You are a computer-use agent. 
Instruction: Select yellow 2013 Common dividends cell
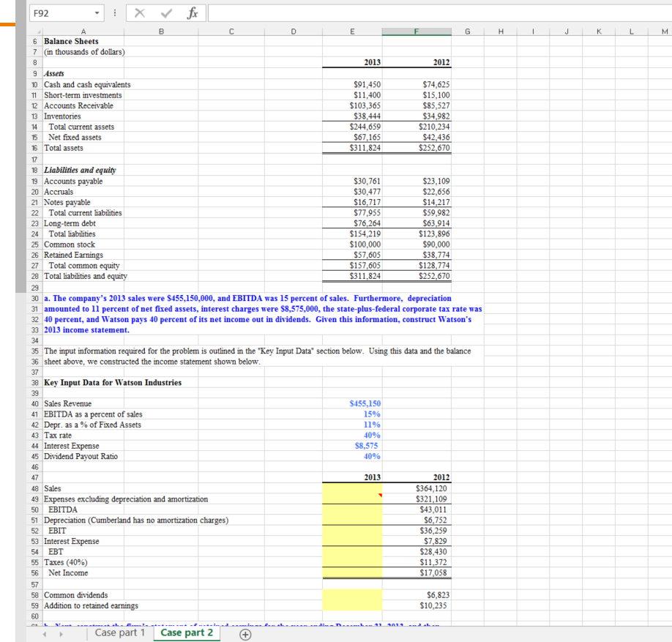352,595
